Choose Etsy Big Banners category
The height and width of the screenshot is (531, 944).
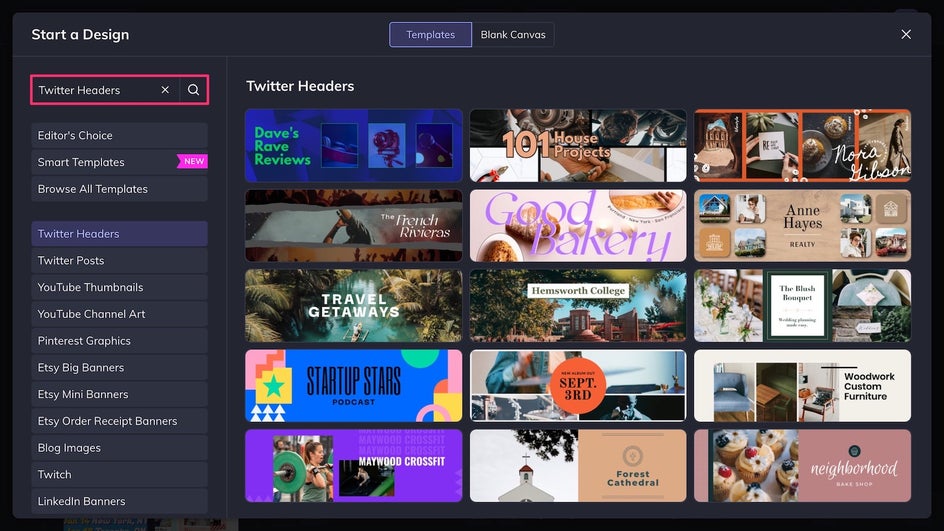(x=119, y=368)
